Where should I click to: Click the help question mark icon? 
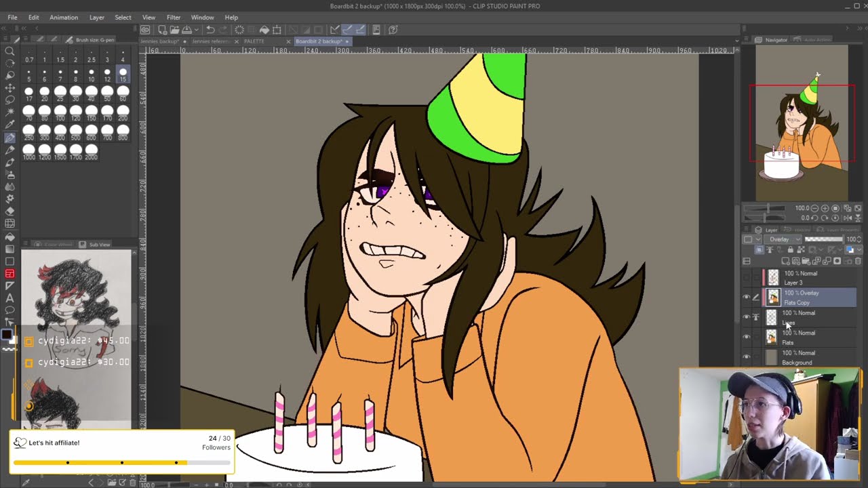[393, 30]
